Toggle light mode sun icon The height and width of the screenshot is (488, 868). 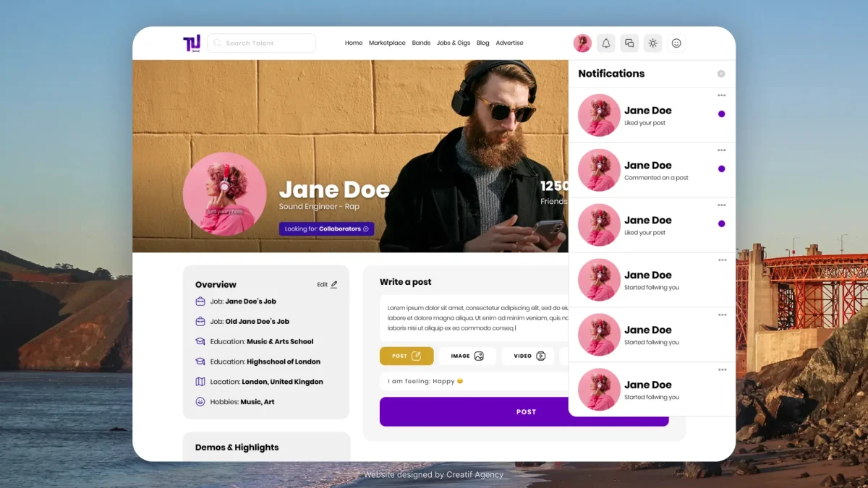click(653, 43)
